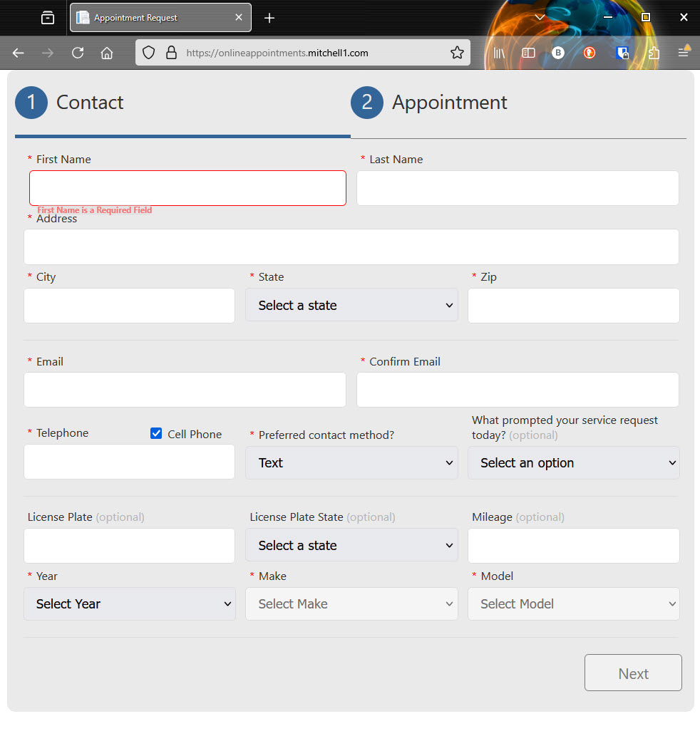
Task: Click into the Email field
Action: tap(185, 390)
